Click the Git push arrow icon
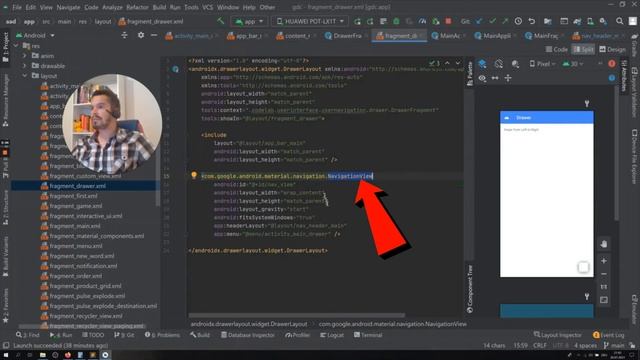 pyautogui.click(x=505, y=21)
